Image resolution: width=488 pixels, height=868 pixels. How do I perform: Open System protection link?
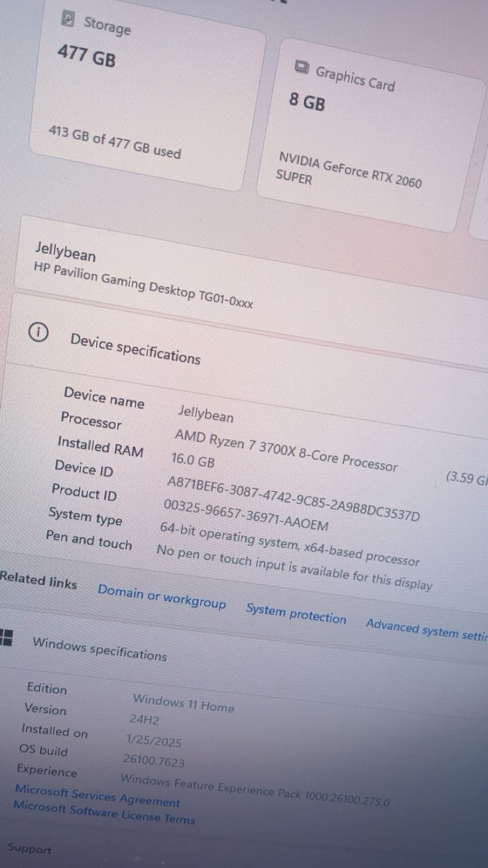(x=296, y=614)
